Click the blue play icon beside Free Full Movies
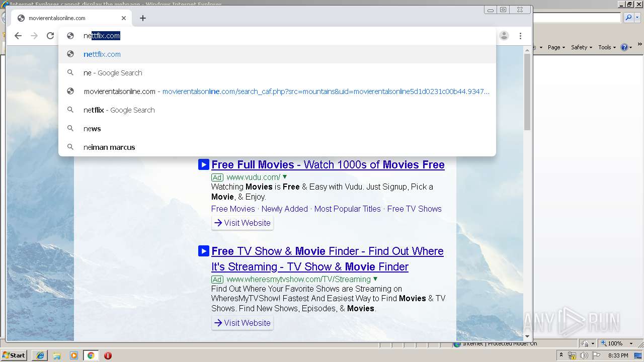Screen dimensions: 644x362 [x=203, y=164]
